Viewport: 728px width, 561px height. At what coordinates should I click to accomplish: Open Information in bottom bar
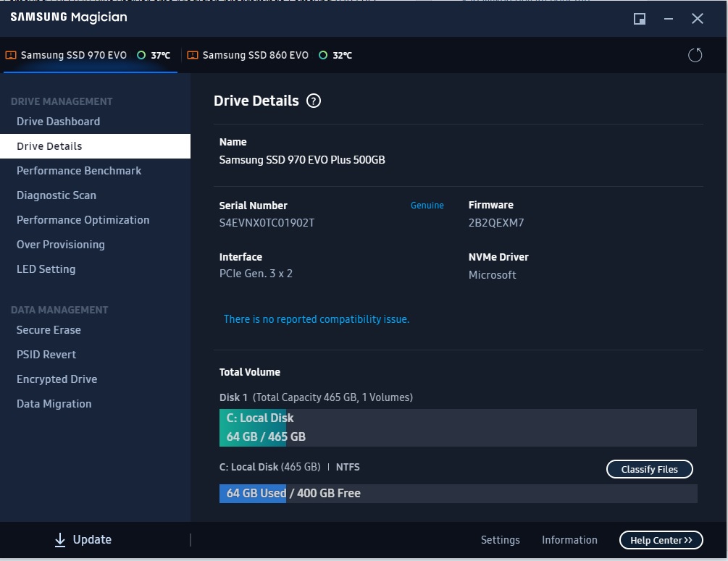tap(569, 540)
